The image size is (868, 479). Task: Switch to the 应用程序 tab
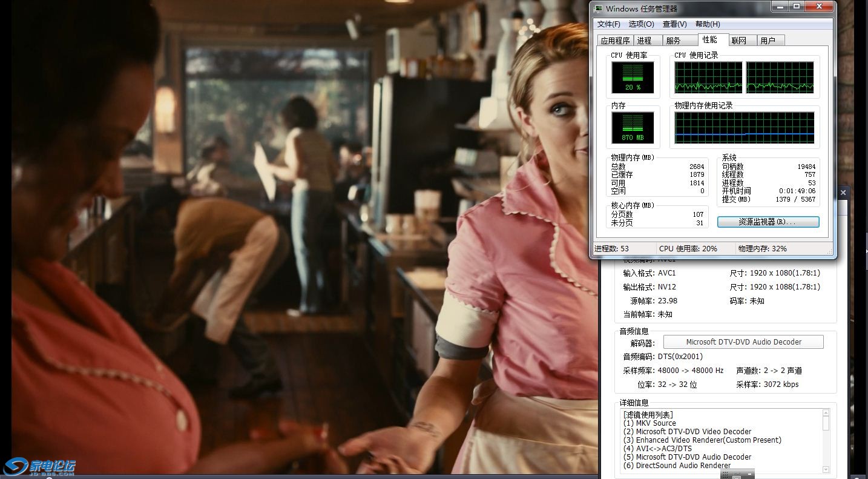coord(615,41)
